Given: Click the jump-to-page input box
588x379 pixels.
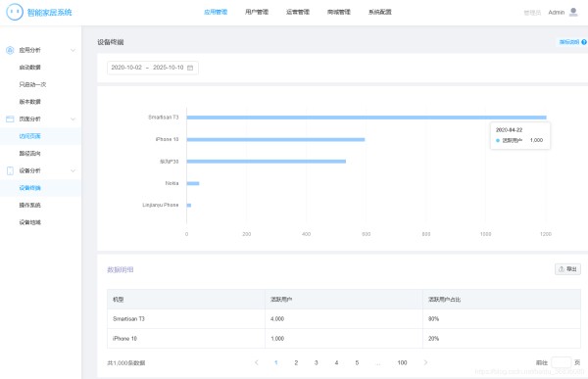Looking at the screenshot, I should click(561, 362).
